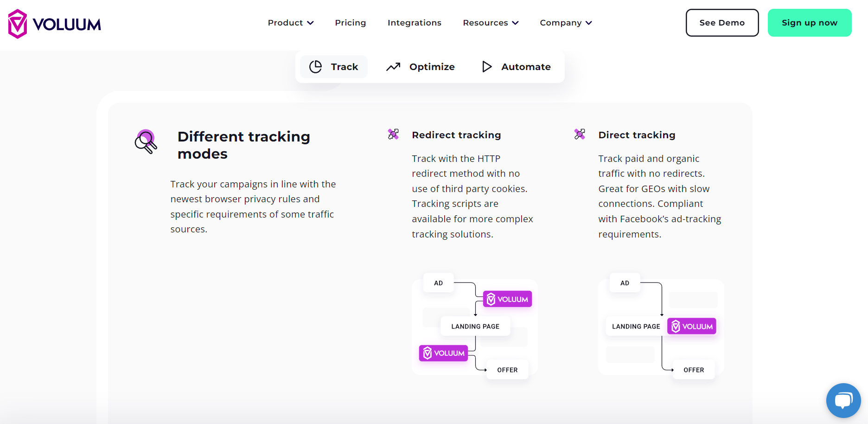Click the Different tracking modes heading

244,145
